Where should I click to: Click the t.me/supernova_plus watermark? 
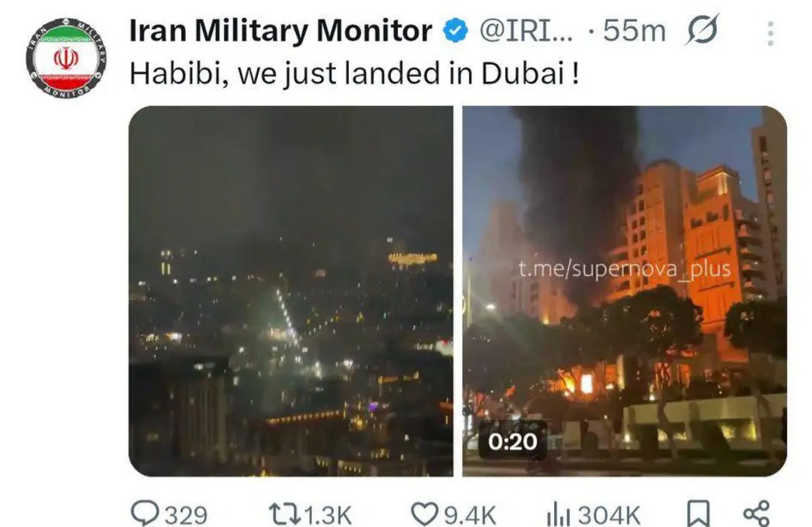tap(624, 269)
